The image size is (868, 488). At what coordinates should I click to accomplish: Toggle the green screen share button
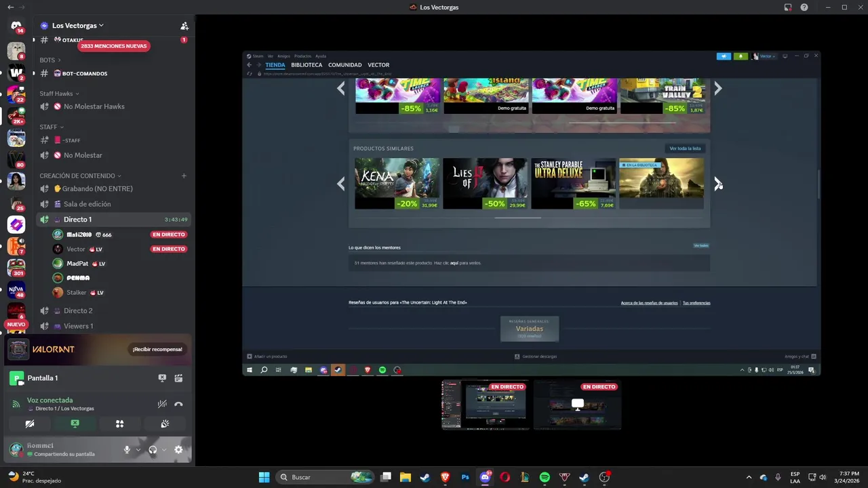point(75,424)
